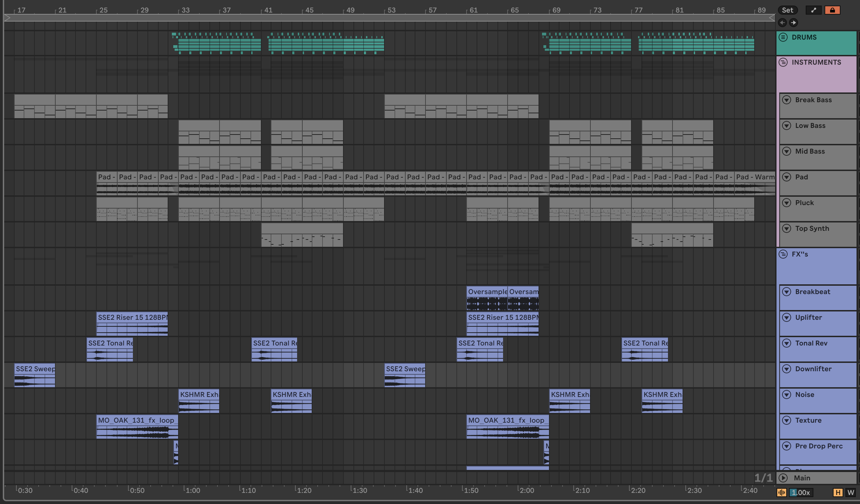Click 2:00 on the time ruler
The width and height of the screenshot is (860, 504).
[527, 490]
